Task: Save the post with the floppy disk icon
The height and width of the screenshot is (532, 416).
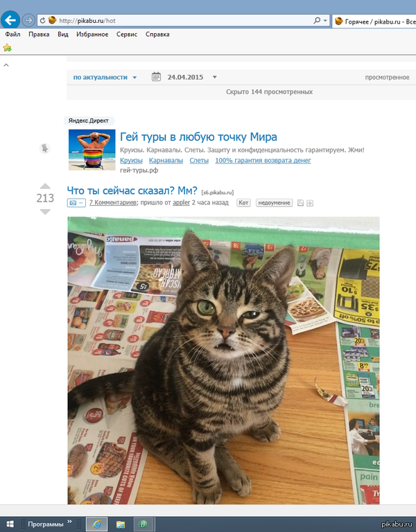Action: 300,203
